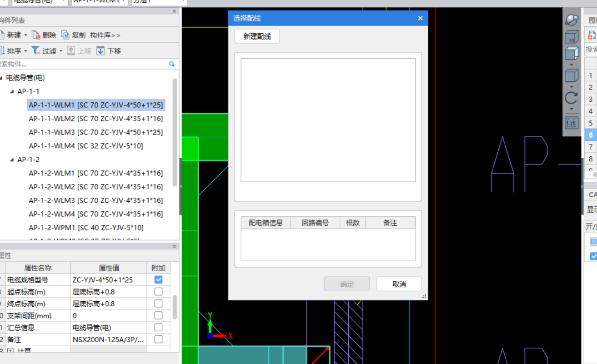Image resolution: width=597 pixels, height=364 pixels.
Task: Click the NSX200N-125A/3P 备注 value
Action: 109,339
